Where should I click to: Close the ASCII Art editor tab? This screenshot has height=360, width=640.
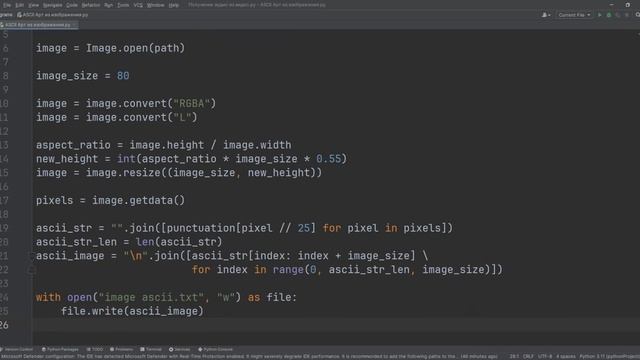coord(74,25)
